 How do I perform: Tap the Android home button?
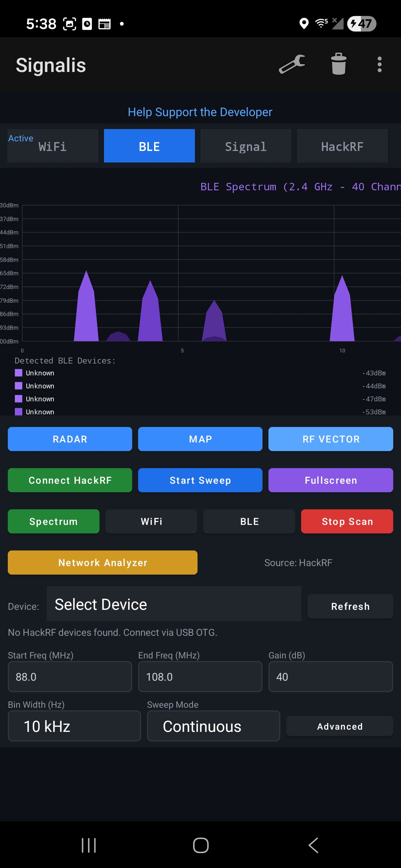(x=201, y=845)
